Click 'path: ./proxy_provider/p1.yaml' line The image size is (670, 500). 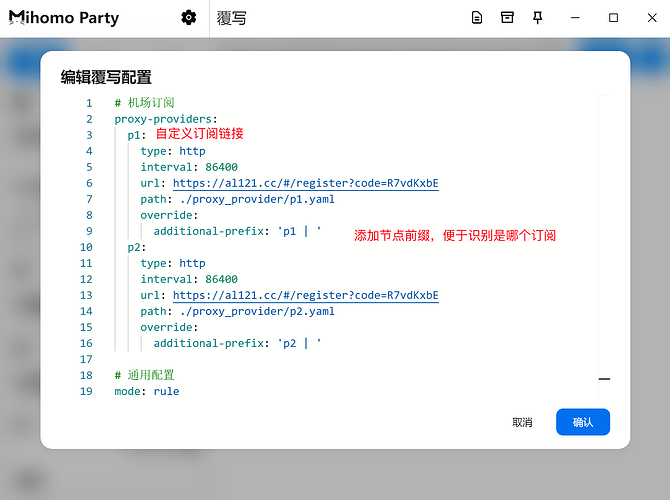point(238,199)
